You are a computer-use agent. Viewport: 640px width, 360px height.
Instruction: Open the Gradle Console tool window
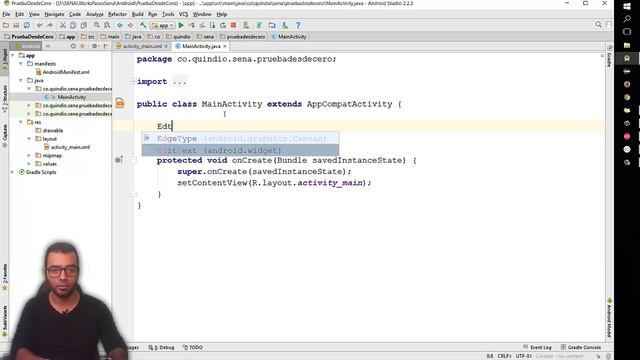(x=581, y=347)
